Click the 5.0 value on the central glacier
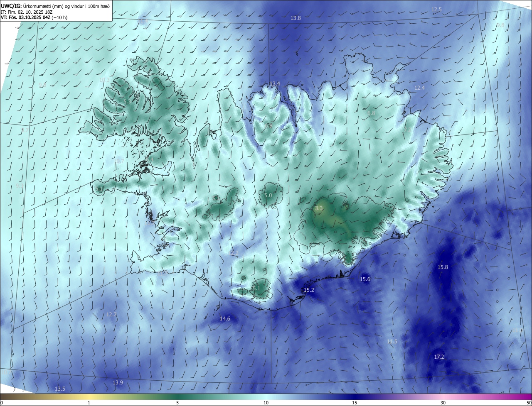 click(268, 195)
